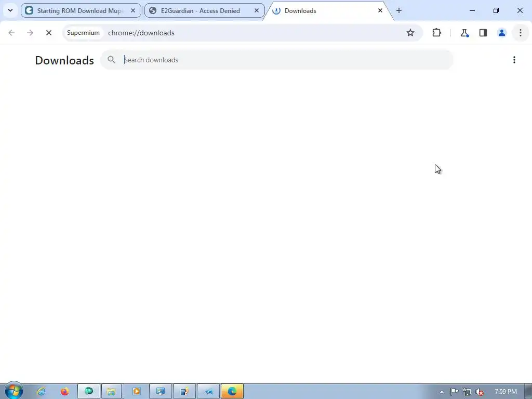Click the muted volume tray icon
This screenshot has height=399, width=532.
click(x=479, y=392)
